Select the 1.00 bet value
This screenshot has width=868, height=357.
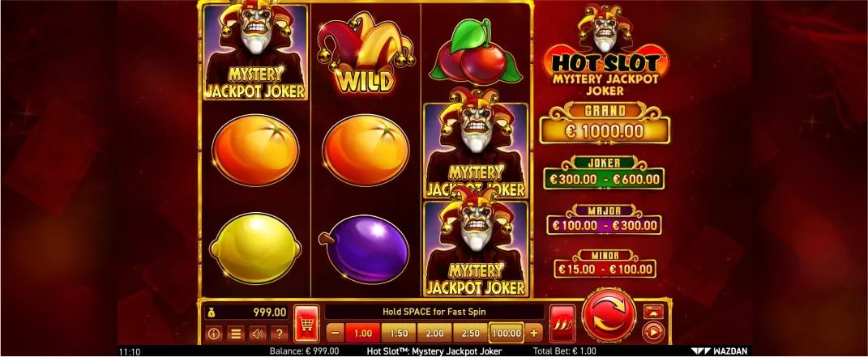pyautogui.click(x=362, y=334)
